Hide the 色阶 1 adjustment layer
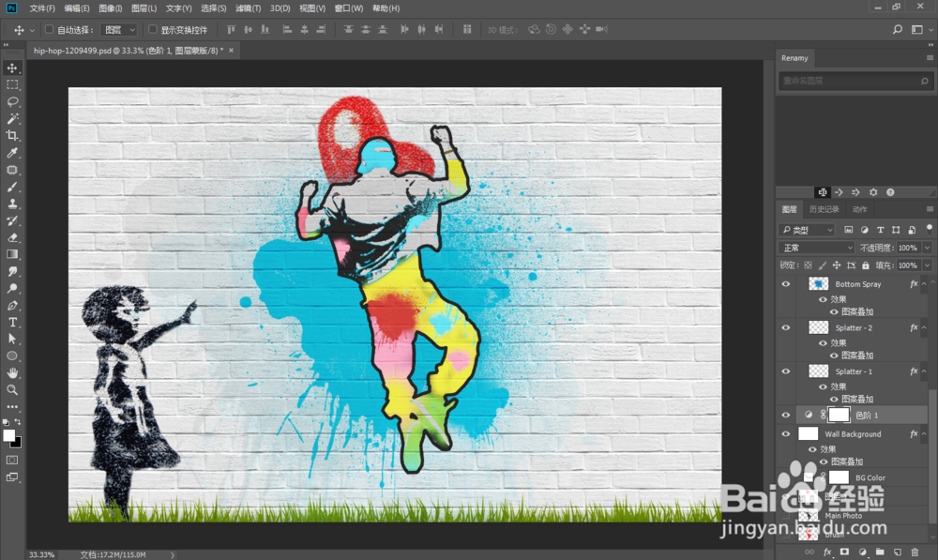 785,416
